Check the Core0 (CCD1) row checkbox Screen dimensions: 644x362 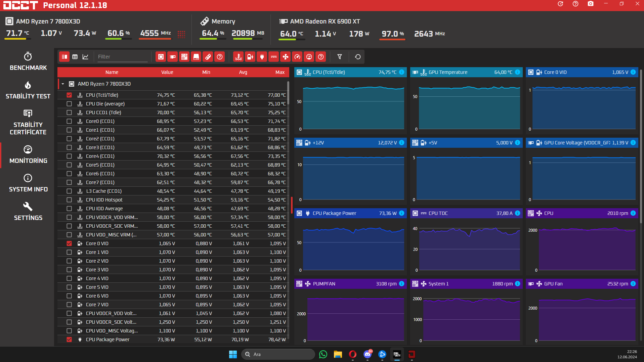(69, 121)
